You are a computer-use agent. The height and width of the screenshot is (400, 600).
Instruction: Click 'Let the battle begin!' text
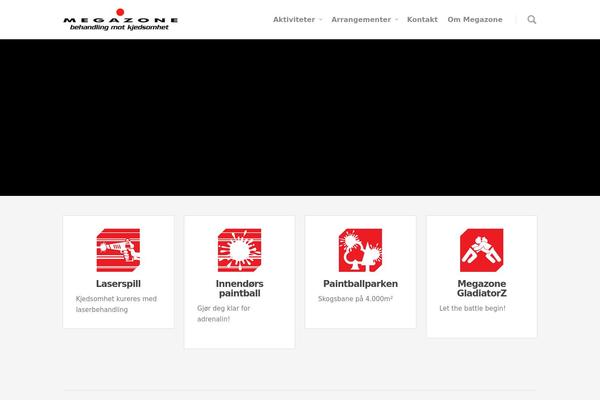pyautogui.click(x=472, y=308)
